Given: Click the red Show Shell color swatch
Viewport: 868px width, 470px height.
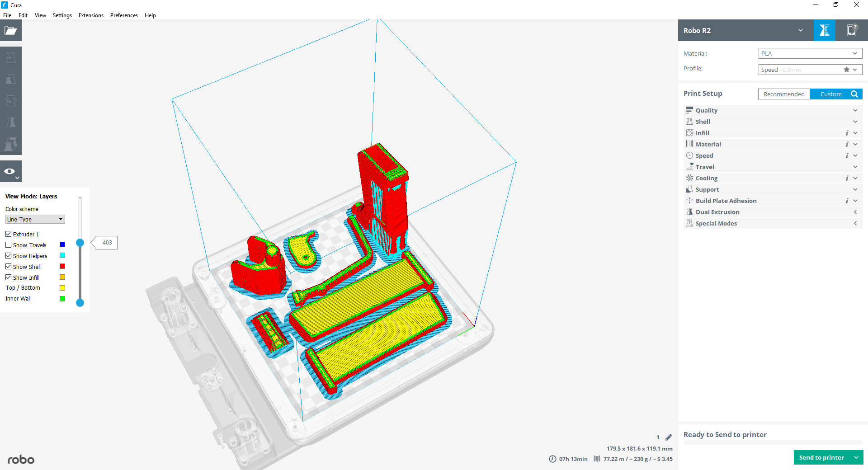Looking at the screenshot, I should click(x=62, y=266).
